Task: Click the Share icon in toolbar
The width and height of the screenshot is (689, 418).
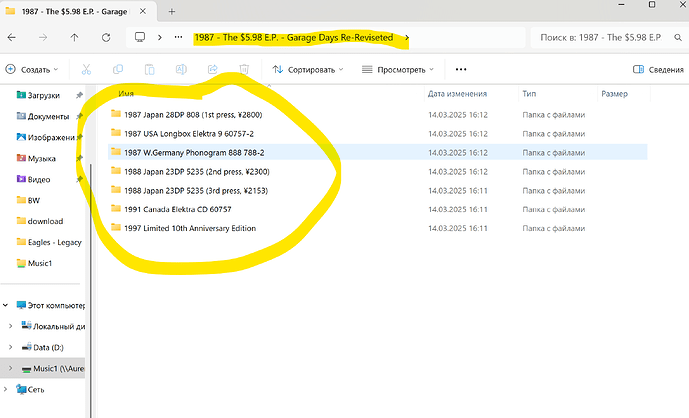Action: 213,69
